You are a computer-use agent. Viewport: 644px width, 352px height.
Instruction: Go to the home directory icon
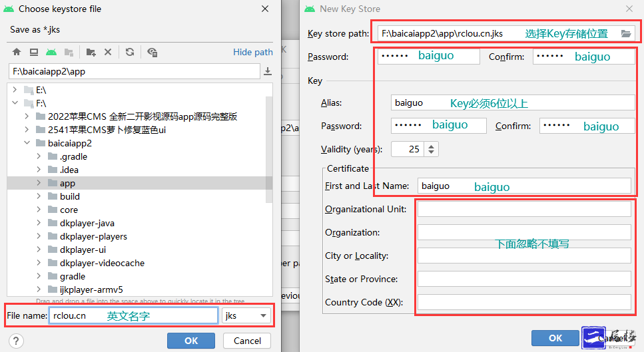[17, 52]
